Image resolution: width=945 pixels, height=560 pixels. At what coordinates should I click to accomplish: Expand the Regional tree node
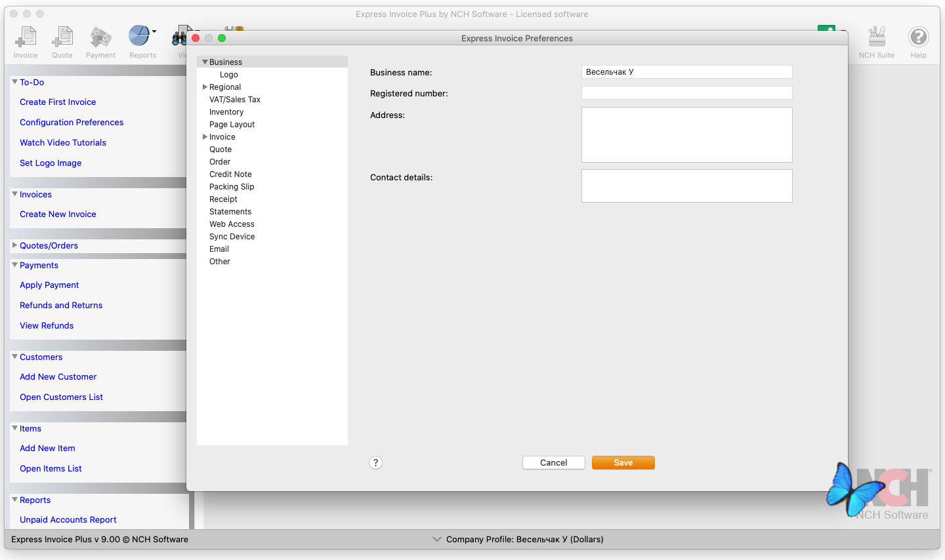(205, 87)
